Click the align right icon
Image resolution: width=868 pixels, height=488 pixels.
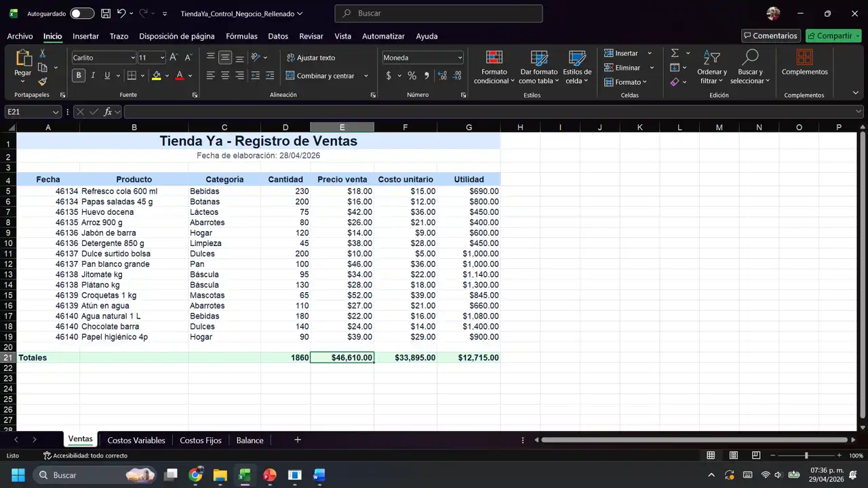(x=239, y=76)
